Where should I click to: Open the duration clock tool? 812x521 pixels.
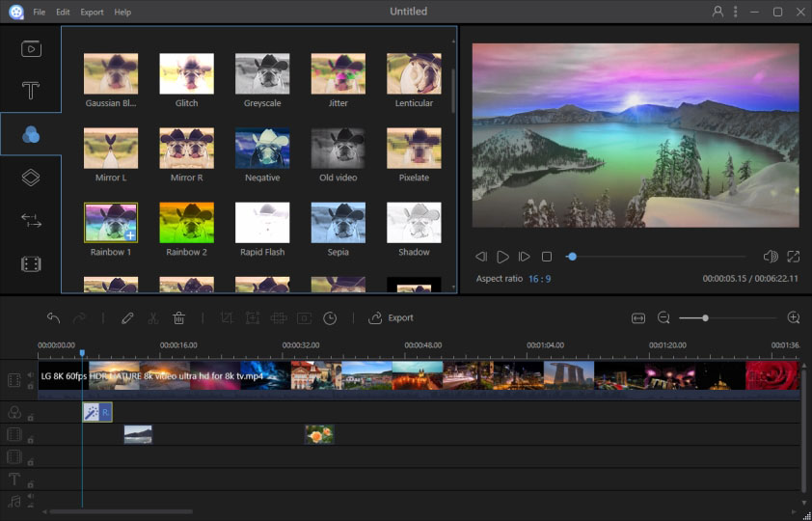pos(330,317)
